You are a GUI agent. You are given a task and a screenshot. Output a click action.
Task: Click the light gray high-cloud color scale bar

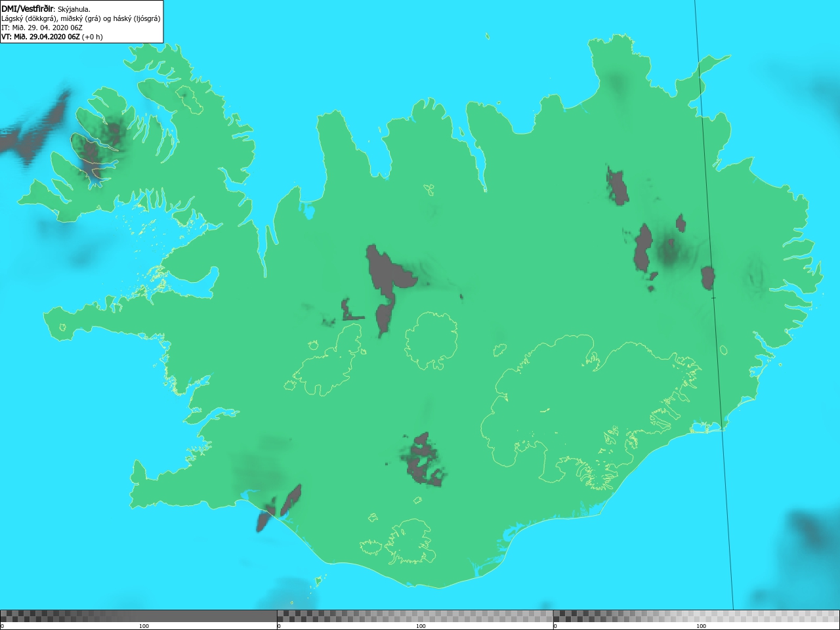click(x=696, y=616)
